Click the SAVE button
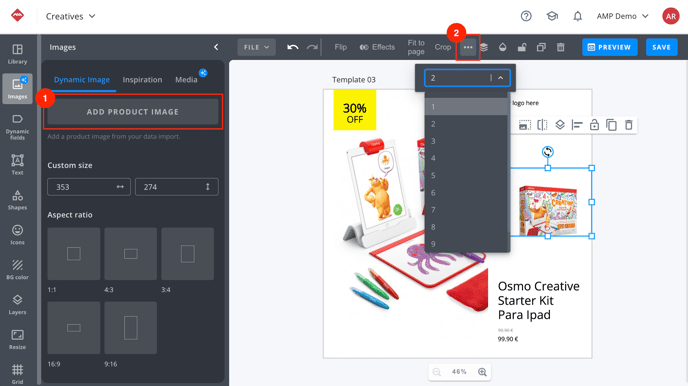The height and width of the screenshot is (386, 688). [x=661, y=47]
